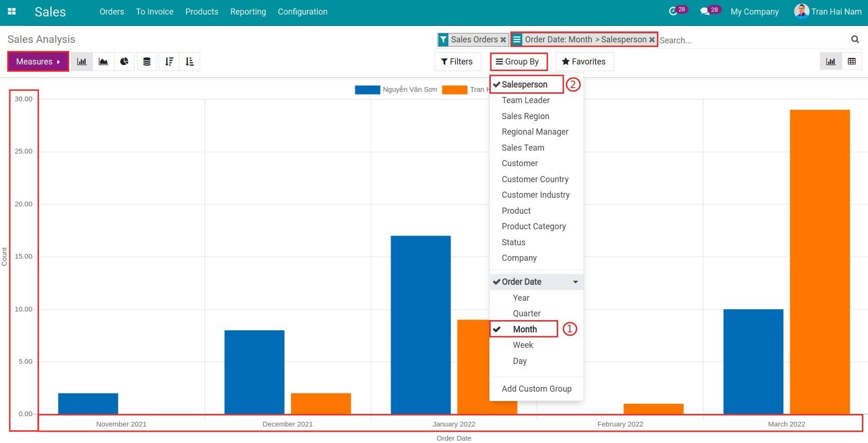Remove the Sales Orders filter facet

503,40
